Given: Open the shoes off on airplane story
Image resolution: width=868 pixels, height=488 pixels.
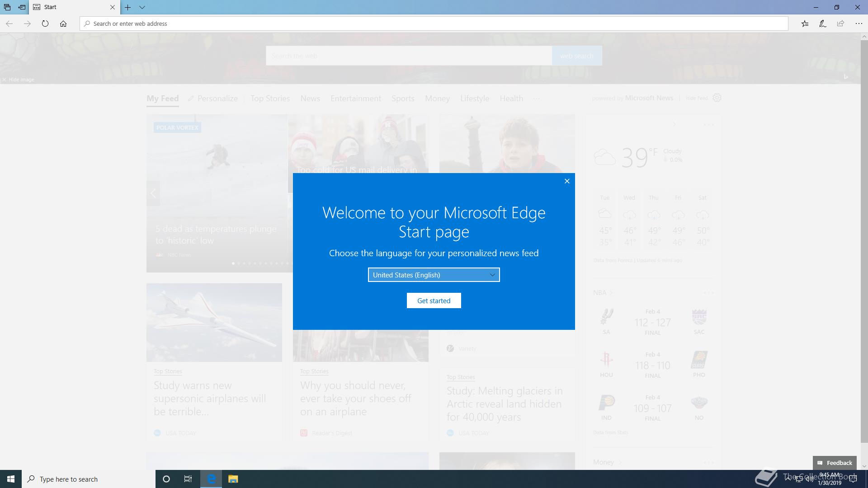Looking at the screenshot, I should [356, 399].
